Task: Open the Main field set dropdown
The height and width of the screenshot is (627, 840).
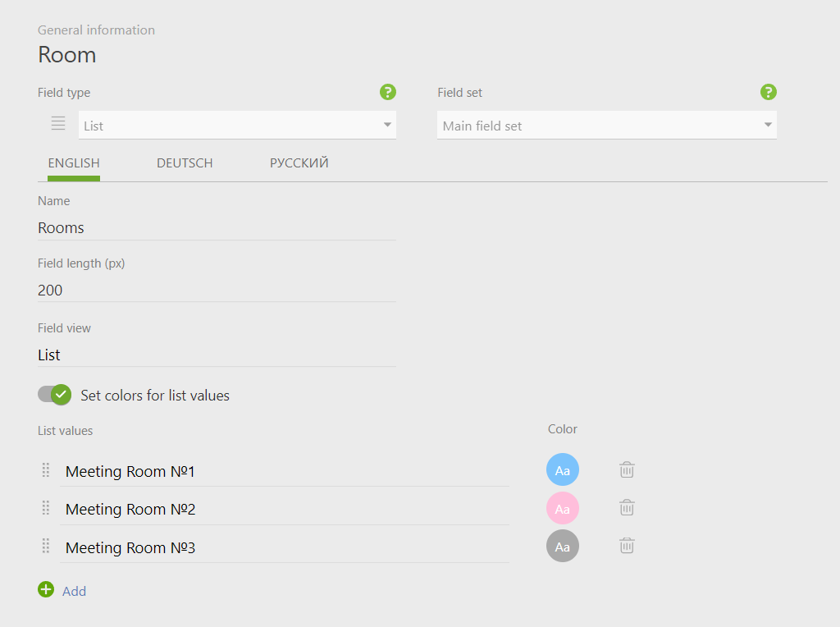Action: [607, 125]
